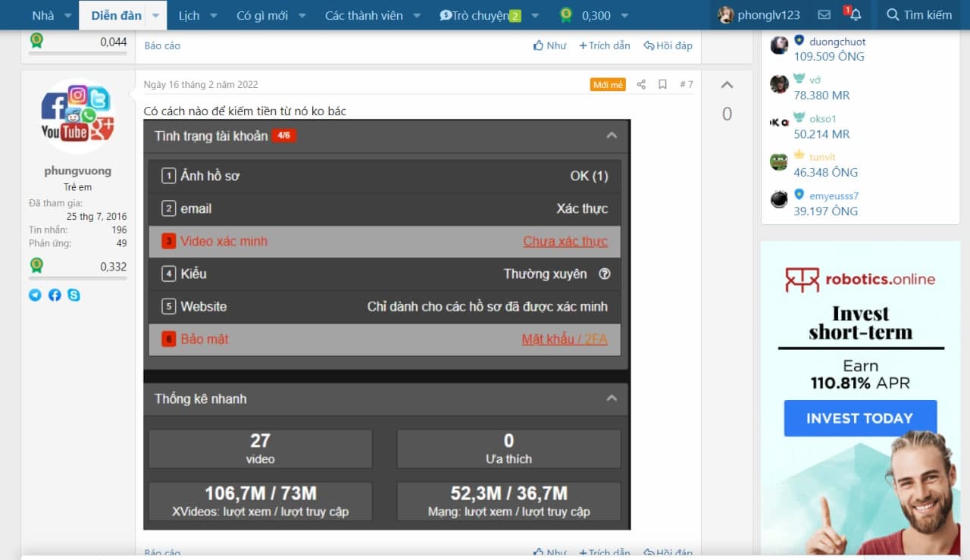This screenshot has width=970, height=560.
Task: Click the progress bar under 0,044
Action: pos(77,54)
